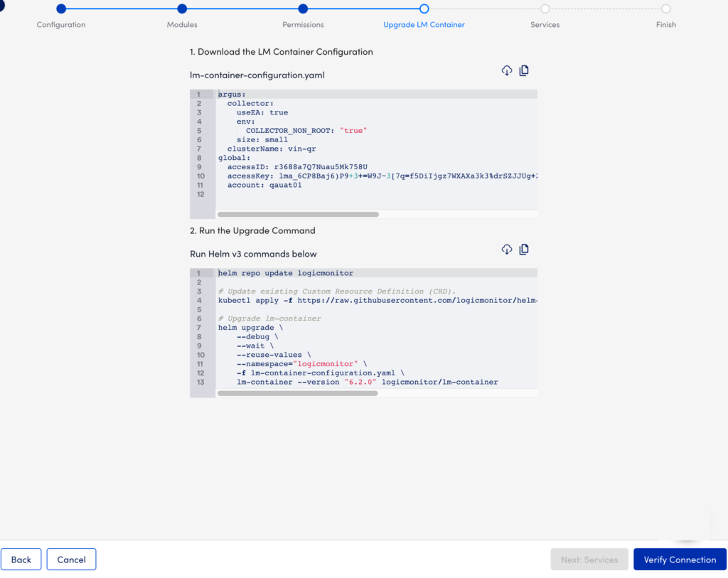Cancel the upgrade wizard
This screenshot has width=728, height=578.
point(71,559)
